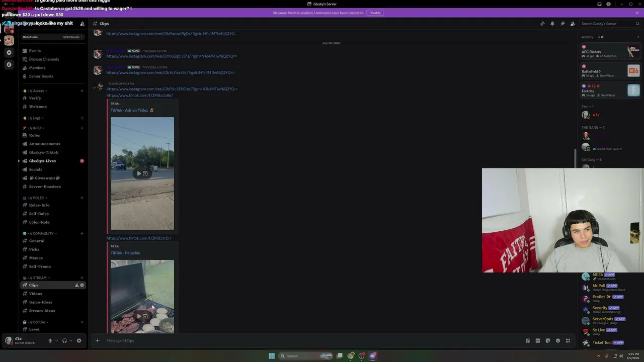
Task: Disable Streamer Mode from the banner
Action: click(x=375, y=13)
